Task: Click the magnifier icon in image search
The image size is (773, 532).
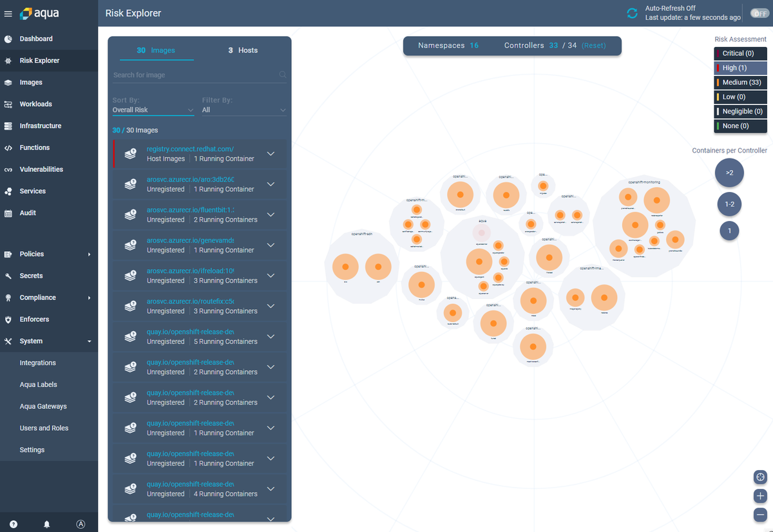Action: coord(282,75)
